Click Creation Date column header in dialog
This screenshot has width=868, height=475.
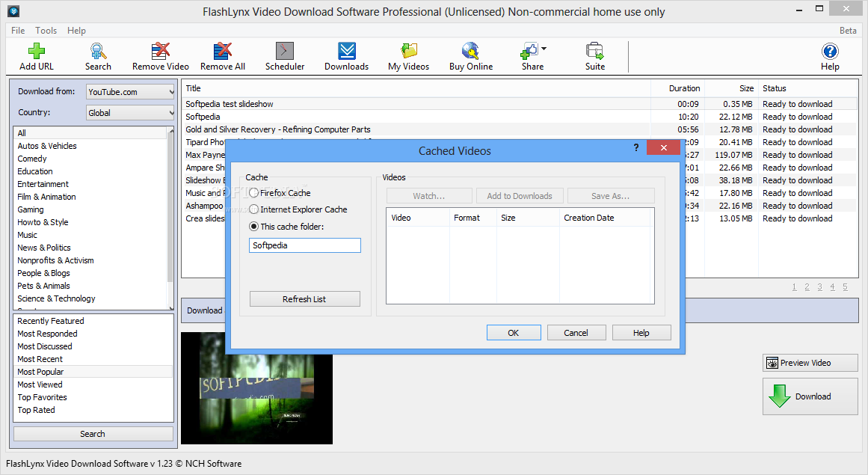(605, 218)
